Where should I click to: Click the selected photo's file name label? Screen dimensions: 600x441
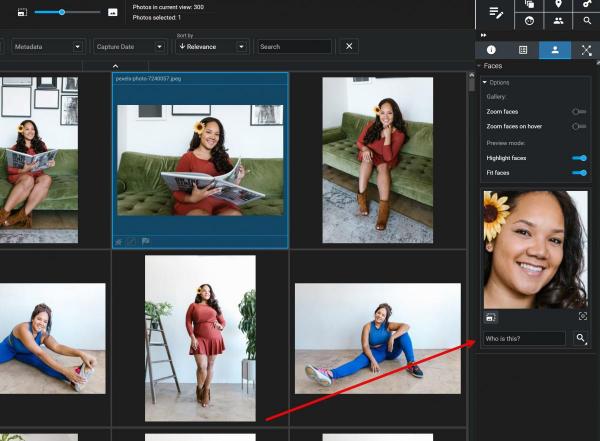[x=148, y=78]
